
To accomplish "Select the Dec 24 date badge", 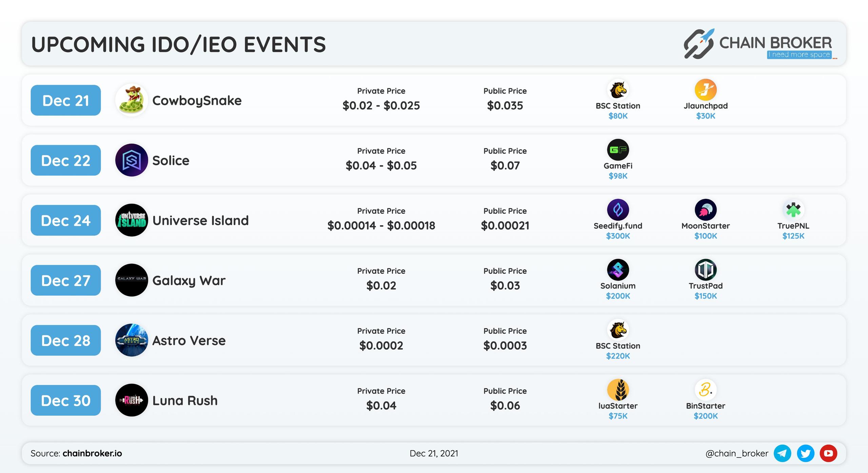I will click(66, 220).
